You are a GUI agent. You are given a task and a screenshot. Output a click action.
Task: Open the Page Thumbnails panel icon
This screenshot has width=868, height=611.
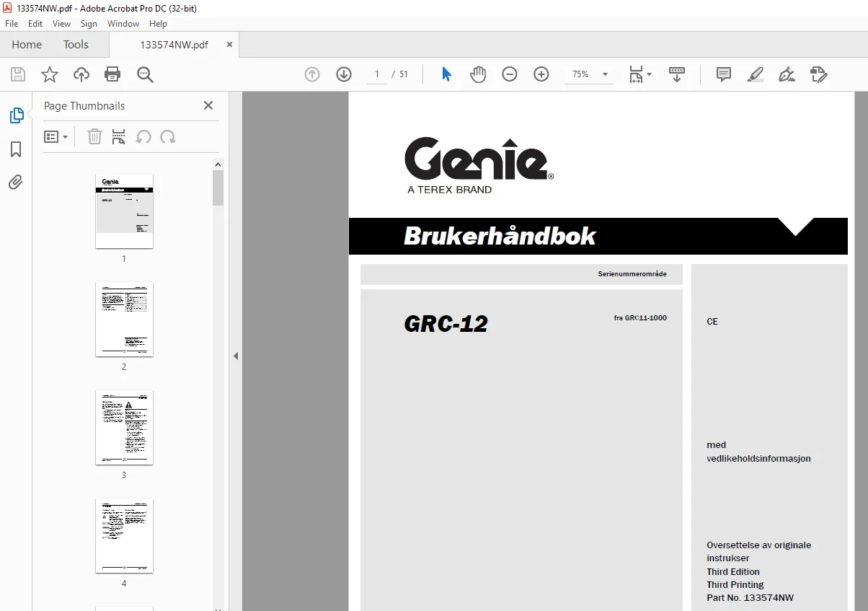16,115
